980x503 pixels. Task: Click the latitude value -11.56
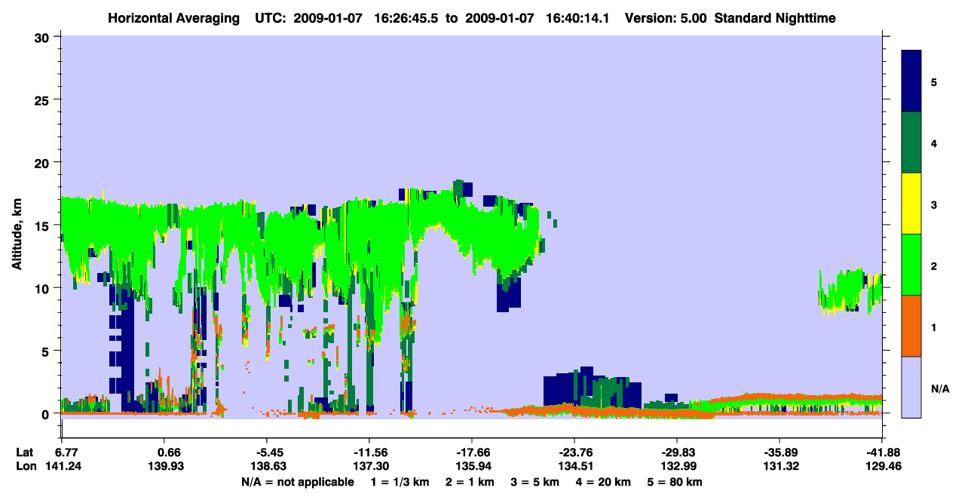pyautogui.click(x=369, y=452)
